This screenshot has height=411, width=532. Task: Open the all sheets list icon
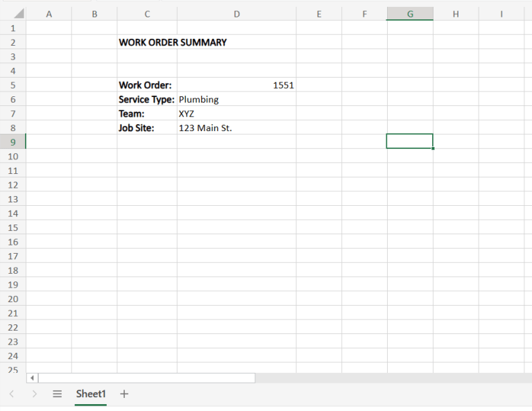click(58, 394)
